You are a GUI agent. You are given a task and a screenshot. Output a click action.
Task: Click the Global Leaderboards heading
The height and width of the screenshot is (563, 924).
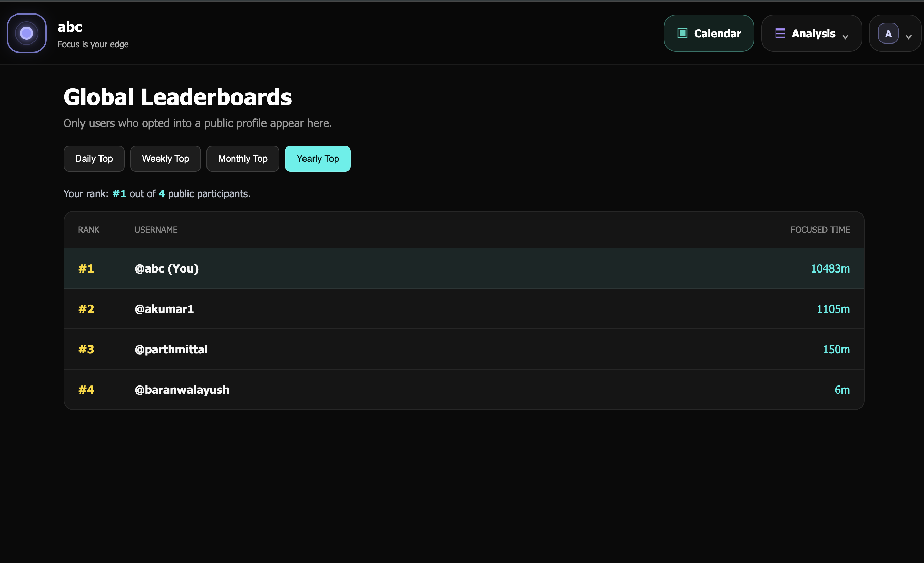tap(177, 97)
